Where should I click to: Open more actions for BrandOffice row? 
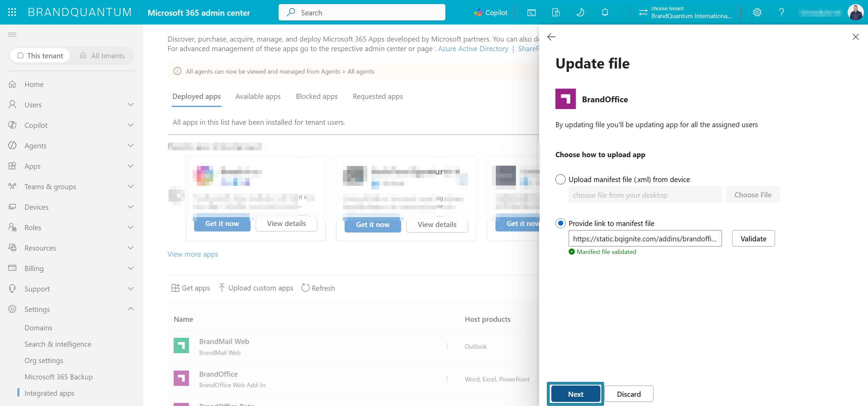pos(447,379)
